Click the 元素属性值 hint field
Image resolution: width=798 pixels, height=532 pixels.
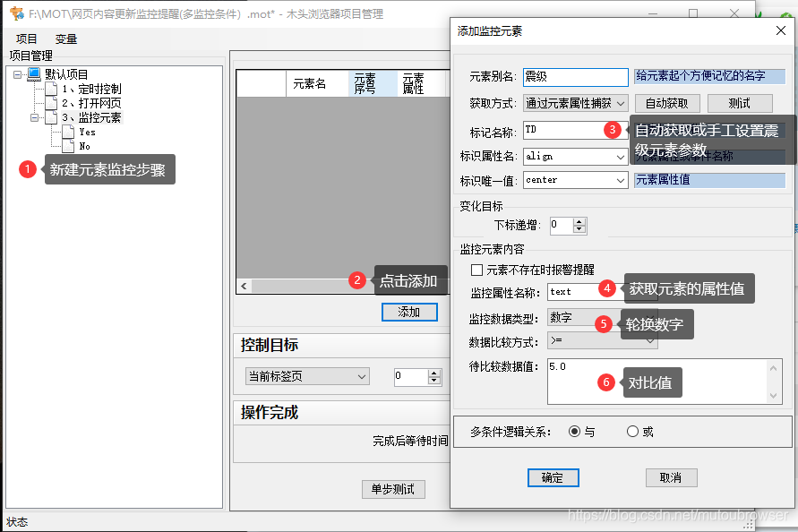click(709, 180)
